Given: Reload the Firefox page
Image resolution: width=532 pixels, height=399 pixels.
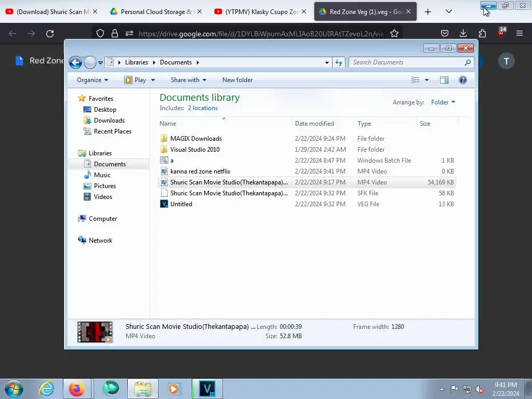Looking at the screenshot, I should pyautogui.click(x=50, y=34).
